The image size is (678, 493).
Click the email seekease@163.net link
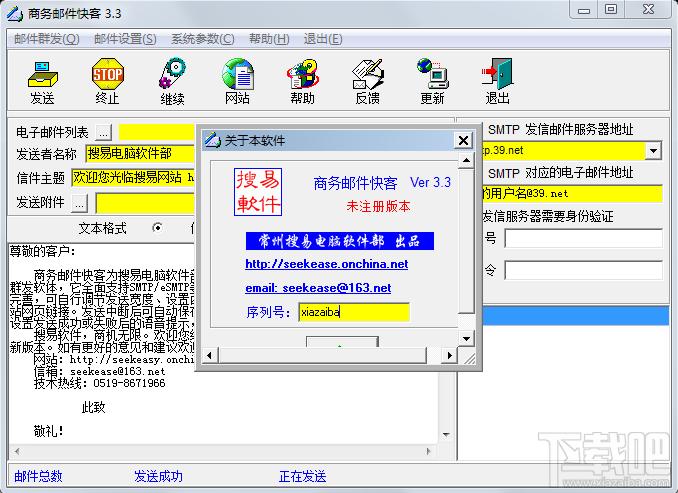[318, 288]
